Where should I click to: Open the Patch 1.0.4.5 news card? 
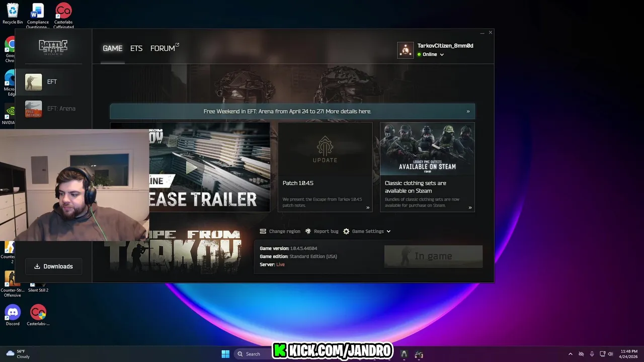pos(325,167)
